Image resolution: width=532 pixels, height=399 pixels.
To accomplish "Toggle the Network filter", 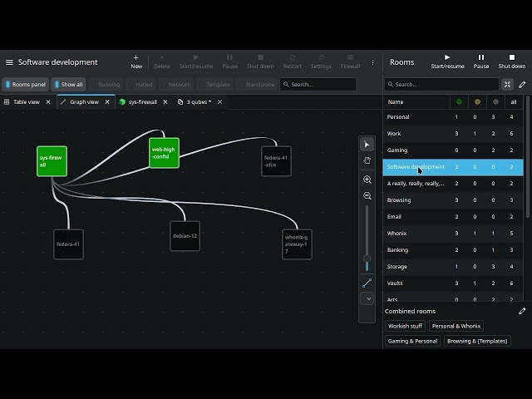I will (x=176, y=85).
